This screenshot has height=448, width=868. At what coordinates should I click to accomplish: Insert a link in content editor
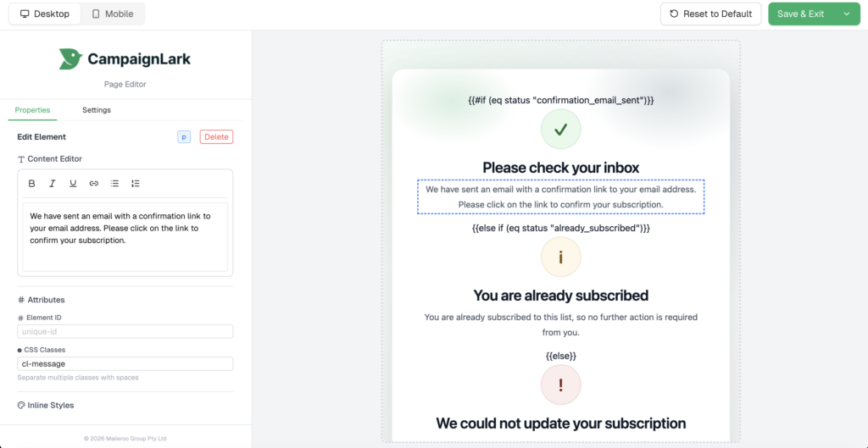(94, 184)
